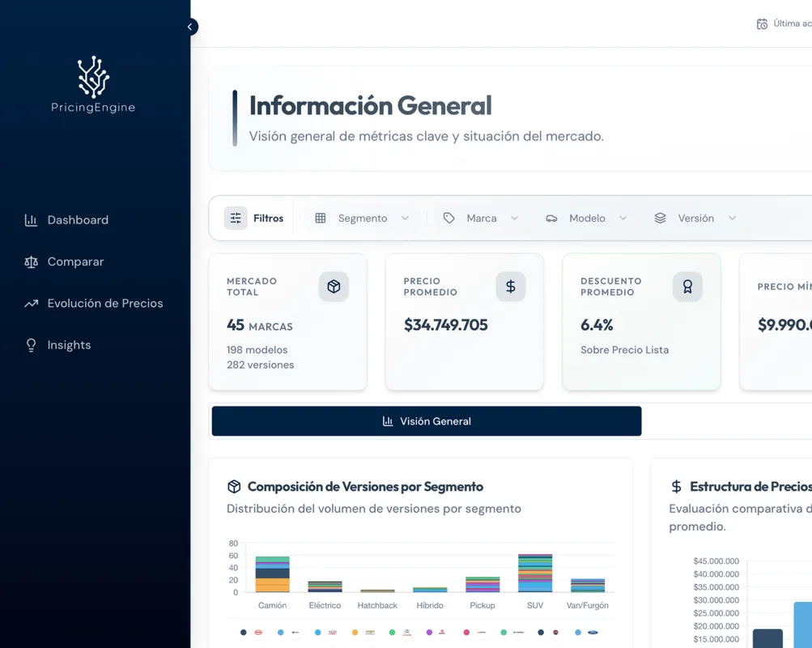Click the Marca tag icon
The image size is (812, 648).
[x=449, y=218]
